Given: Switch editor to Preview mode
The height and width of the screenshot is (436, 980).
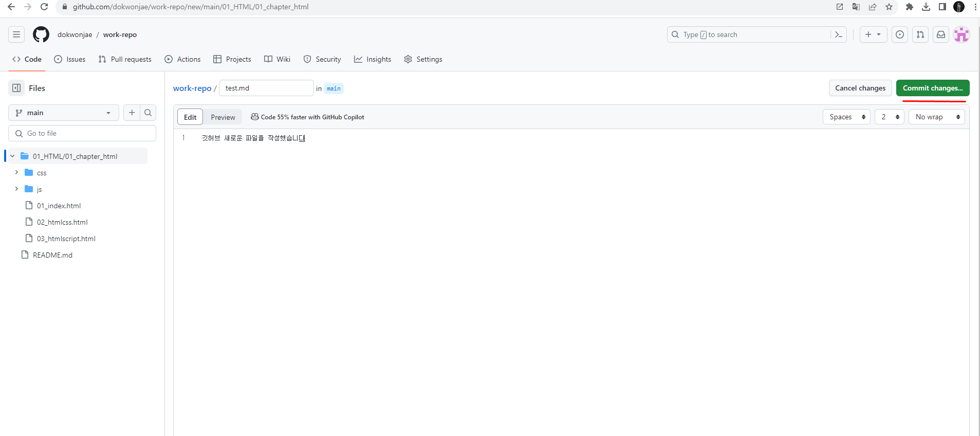Looking at the screenshot, I should [x=223, y=117].
